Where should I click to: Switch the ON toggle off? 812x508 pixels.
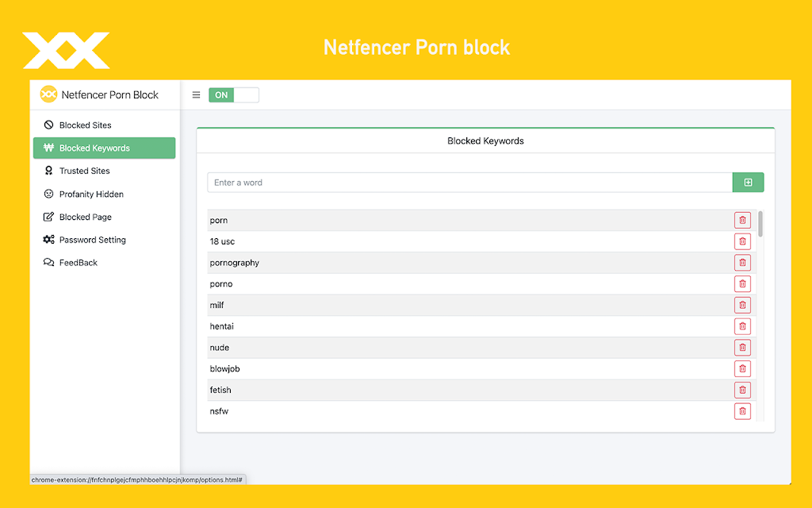(234, 95)
